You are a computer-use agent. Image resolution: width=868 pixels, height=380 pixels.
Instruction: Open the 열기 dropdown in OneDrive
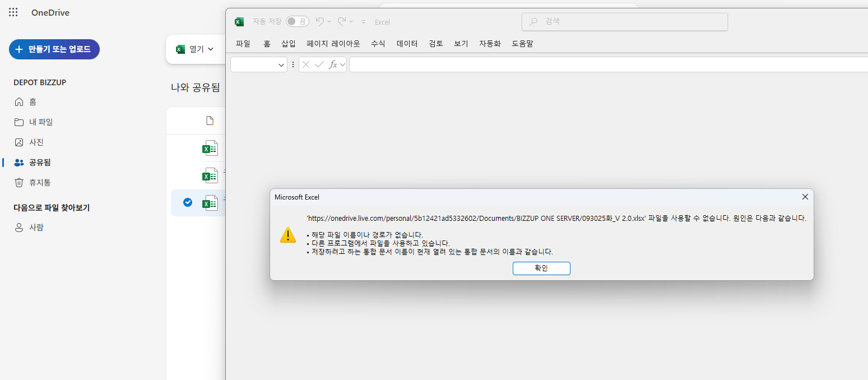point(195,49)
